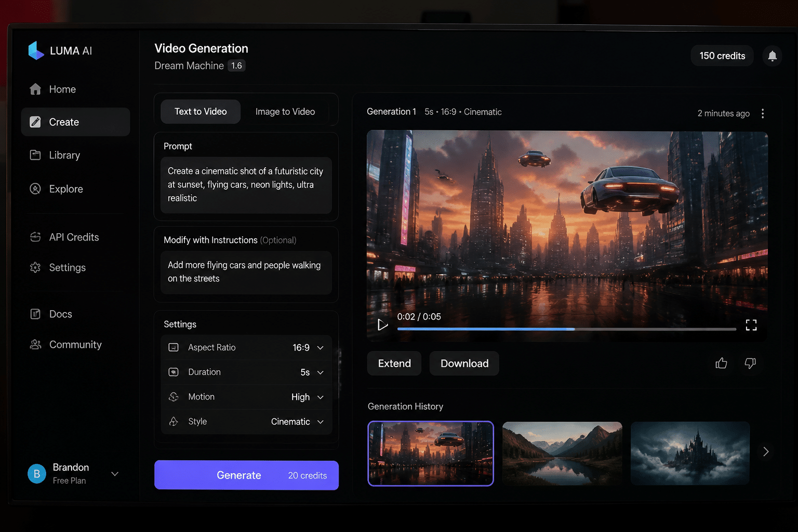
Task: Expand the Duration dropdown
Action: [246, 373]
